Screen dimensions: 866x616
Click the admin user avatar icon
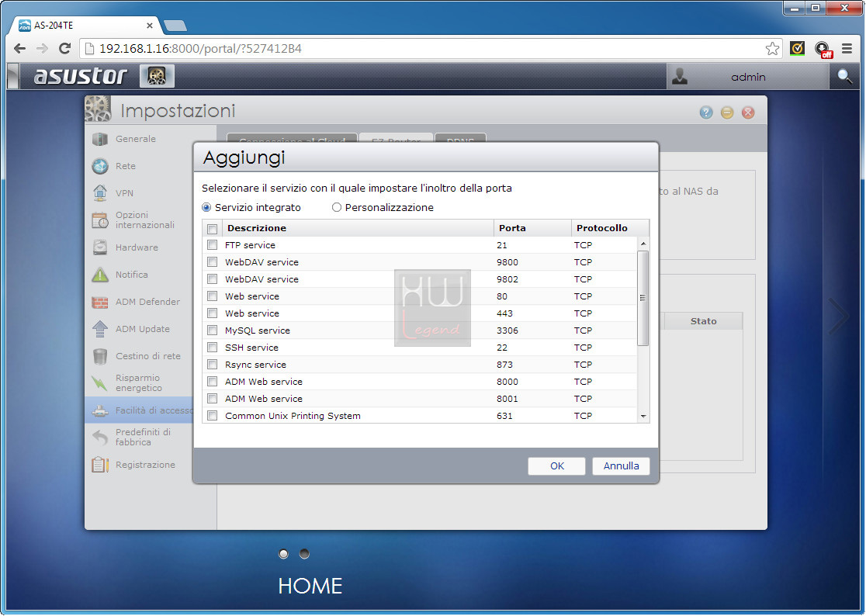(680, 76)
